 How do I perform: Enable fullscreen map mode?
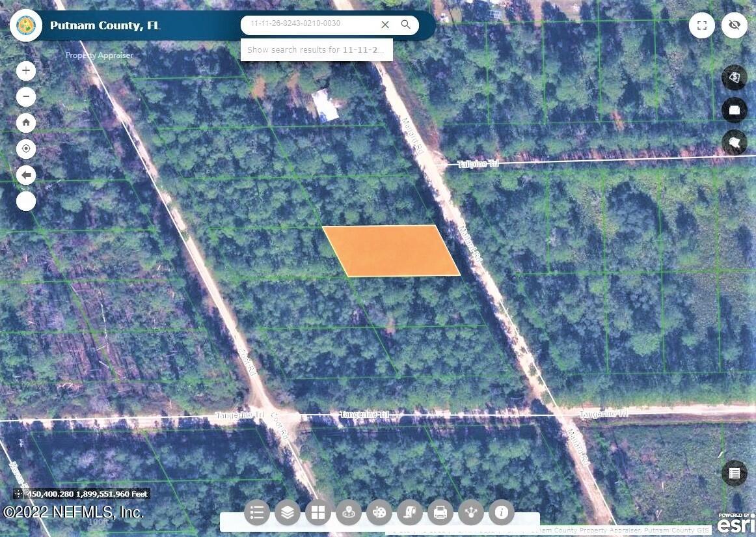click(x=702, y=25)
